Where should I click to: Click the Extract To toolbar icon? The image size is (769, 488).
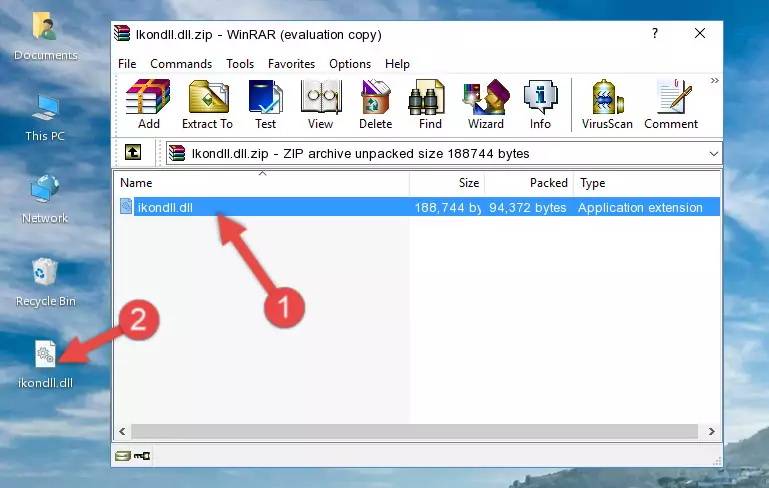[207, 104]
